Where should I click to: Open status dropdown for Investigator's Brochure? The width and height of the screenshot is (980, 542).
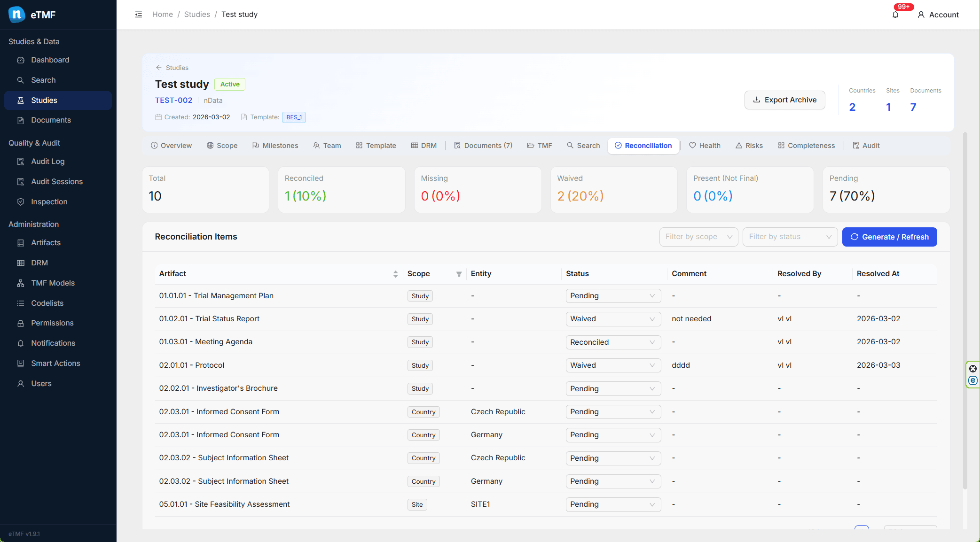click(x=613, y=389)
